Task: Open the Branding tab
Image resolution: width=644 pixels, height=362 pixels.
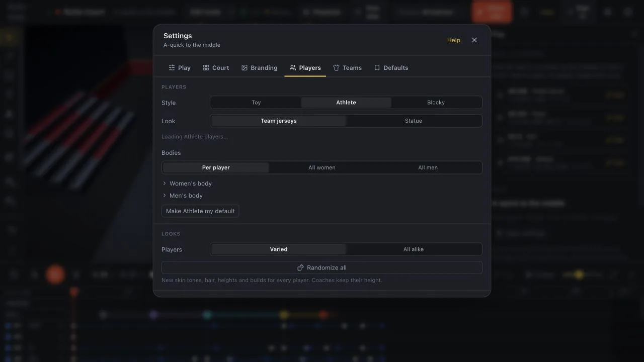Action: click(259, 68)
